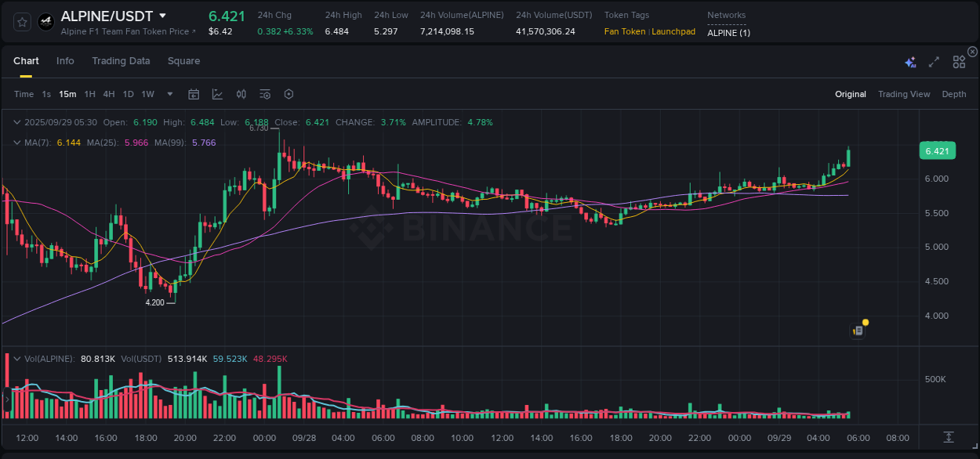Open the indicators list icon

265,94
